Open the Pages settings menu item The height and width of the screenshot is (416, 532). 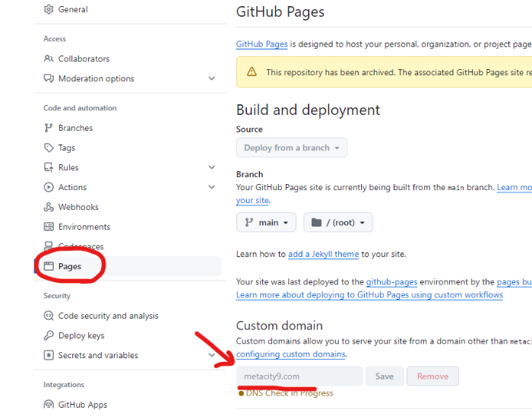pyautogui.click(x=70, y=266)
